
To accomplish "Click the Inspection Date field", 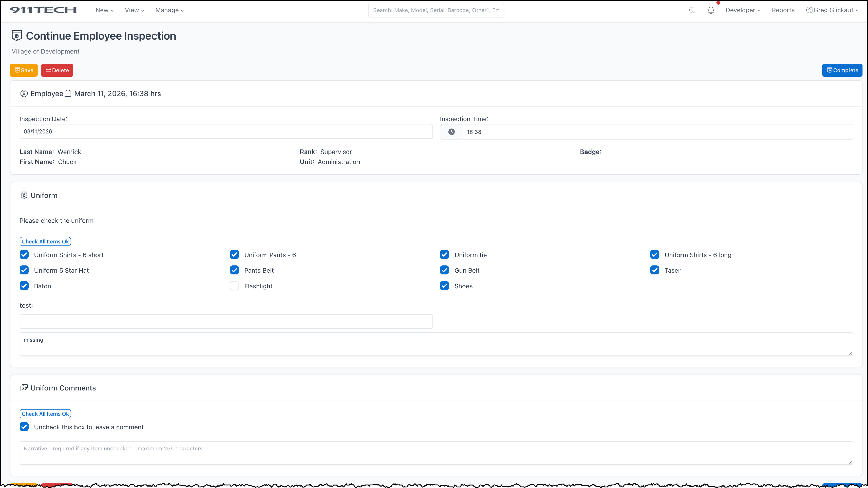I will (226, 131).
